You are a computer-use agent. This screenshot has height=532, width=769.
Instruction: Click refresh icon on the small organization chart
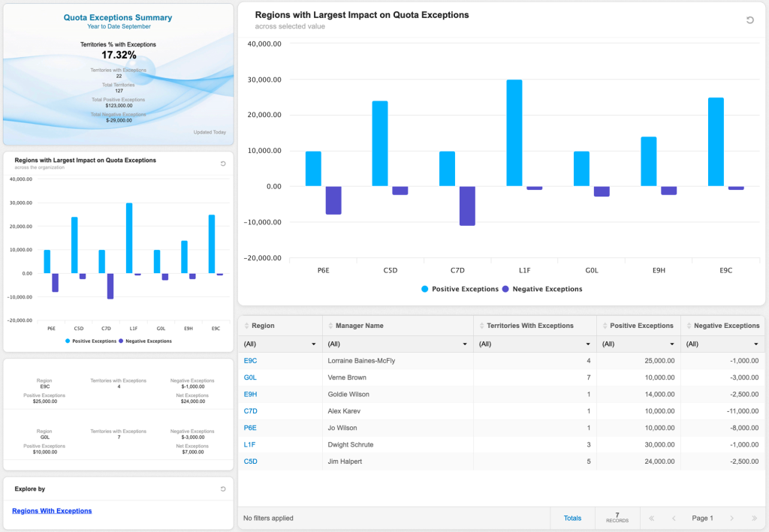[x=223, y=163]
